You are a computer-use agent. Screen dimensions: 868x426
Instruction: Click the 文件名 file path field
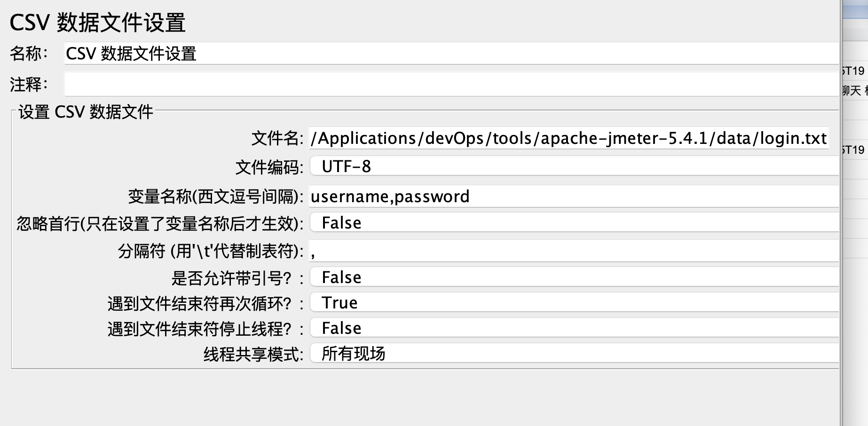[568, 138]
